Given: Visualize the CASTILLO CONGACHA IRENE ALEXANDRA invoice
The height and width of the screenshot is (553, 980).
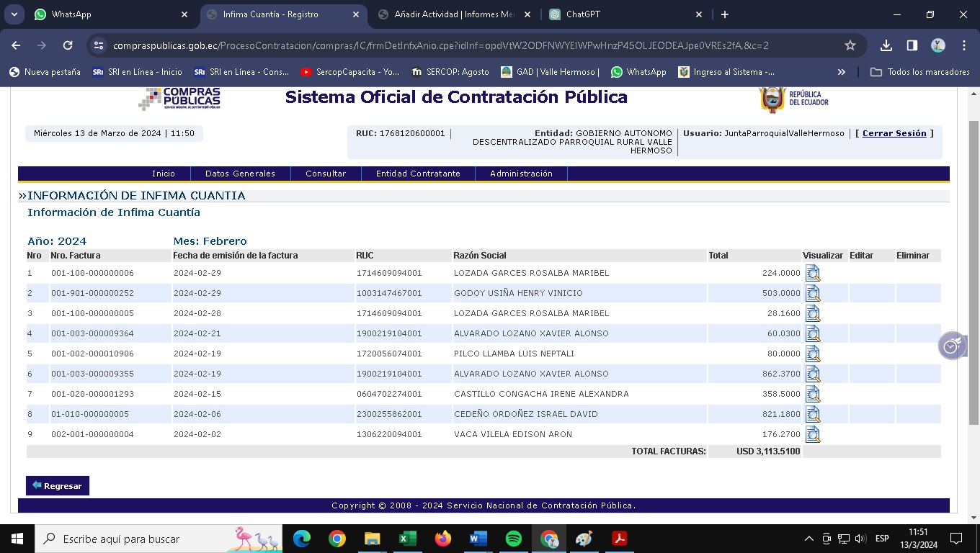Looking at the screenshot, I should coord(813,394).
